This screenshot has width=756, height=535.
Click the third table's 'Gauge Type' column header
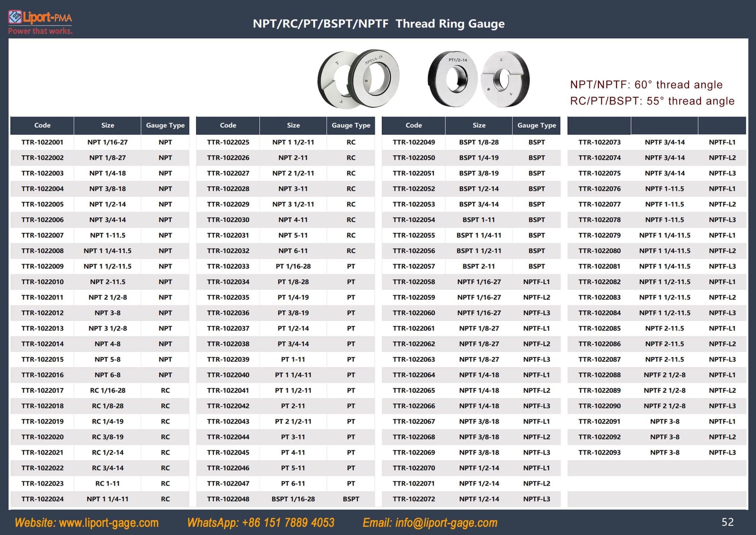point(537,125)
